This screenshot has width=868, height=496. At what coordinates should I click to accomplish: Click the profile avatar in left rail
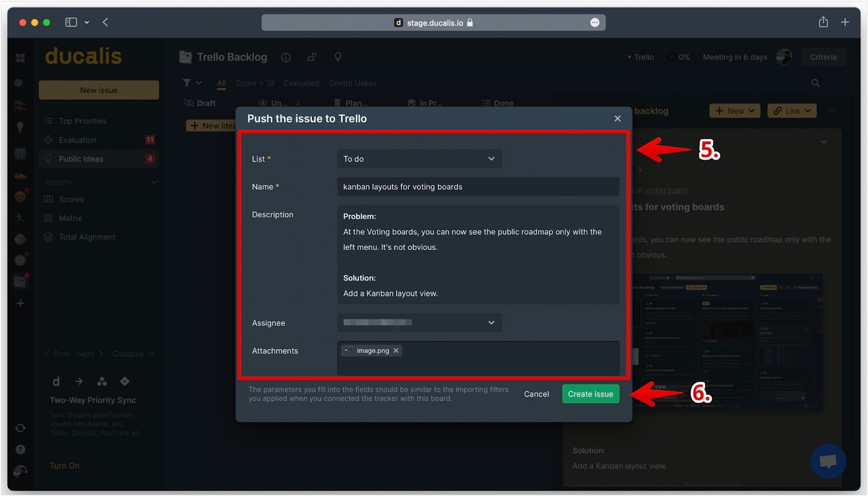coord(20,472)
